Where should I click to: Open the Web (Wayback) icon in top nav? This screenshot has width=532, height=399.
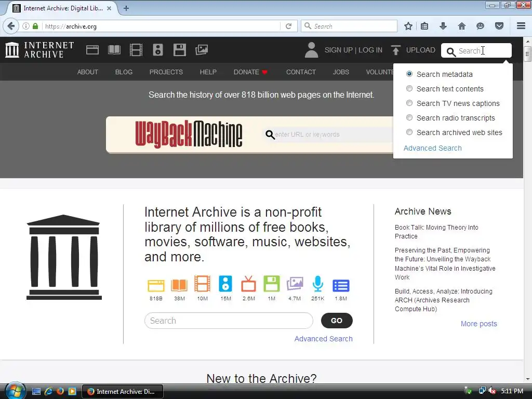pos(92,50)
